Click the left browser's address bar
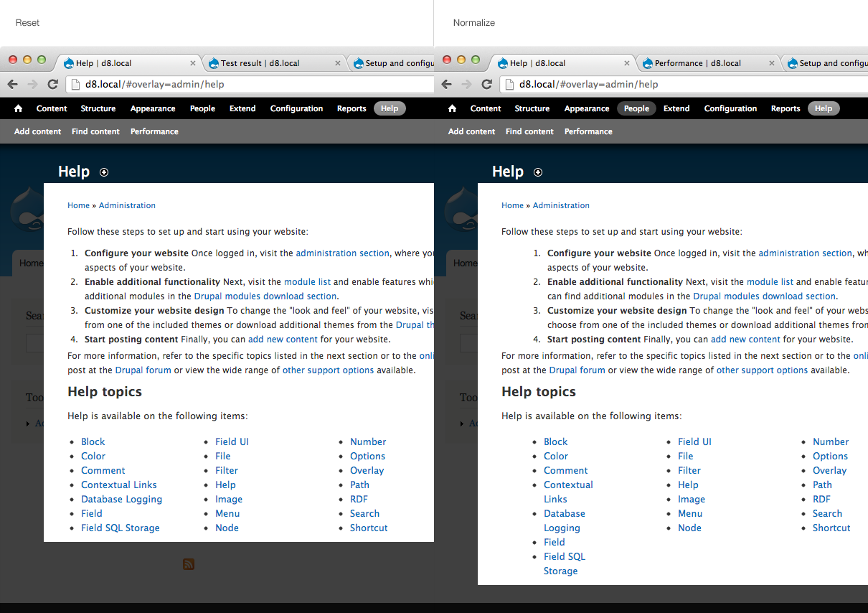 (x=251, y=84)
